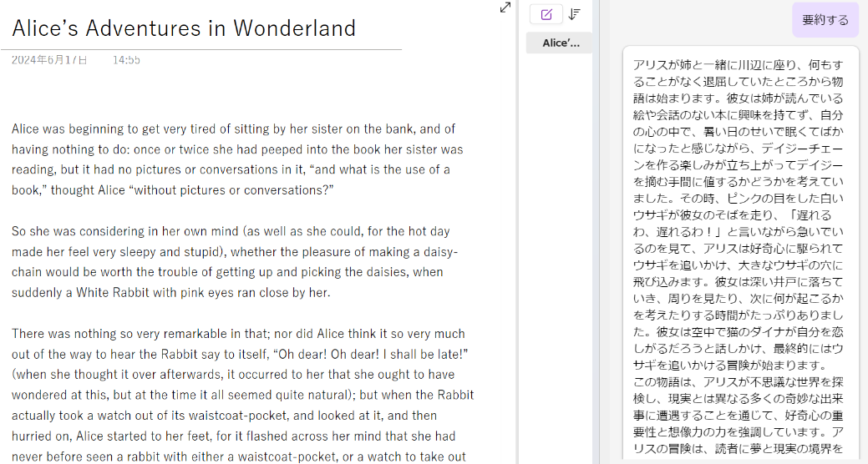Click the paragraph starting 'There was nothing so very'
The image size is (868, 464).
pyautogui.click(x=243, y=395)
